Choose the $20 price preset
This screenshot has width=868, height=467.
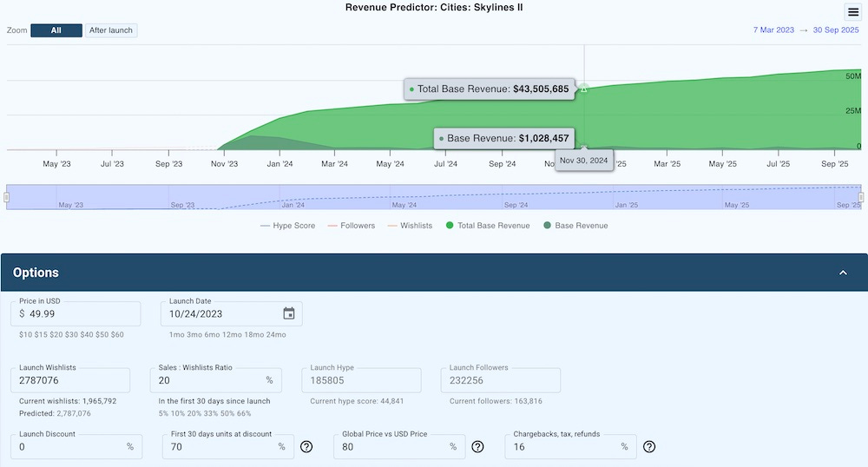[x=56, y=335]
